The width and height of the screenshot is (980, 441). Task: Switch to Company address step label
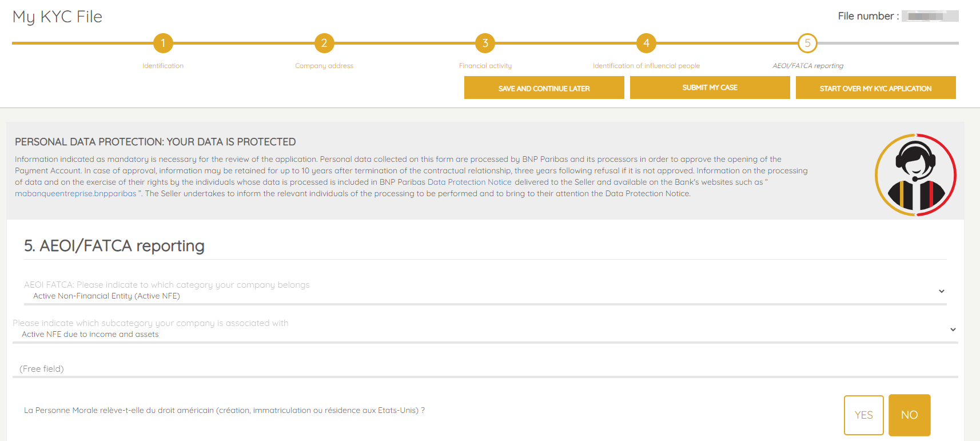pyautogui.click(x=324, y=66)
